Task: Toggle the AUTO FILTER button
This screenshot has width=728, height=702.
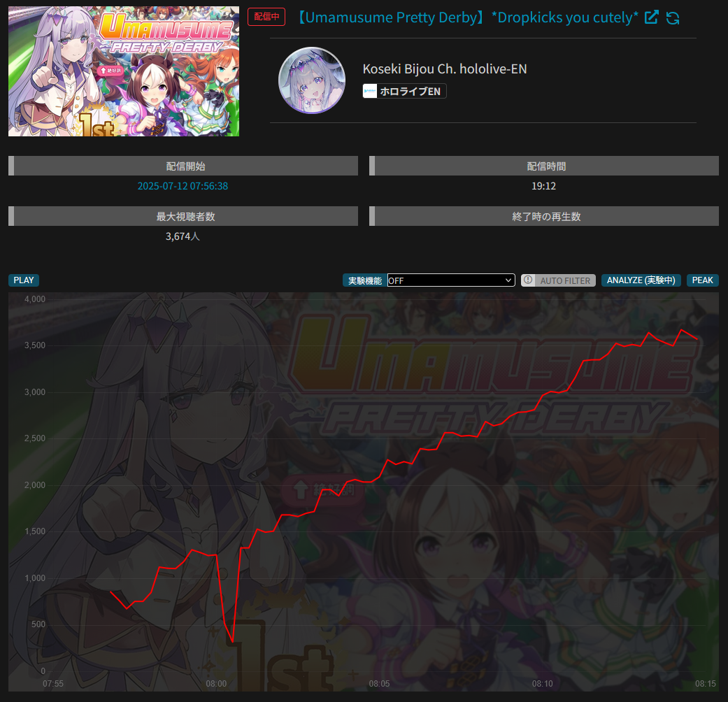Action: click(558, 280)
